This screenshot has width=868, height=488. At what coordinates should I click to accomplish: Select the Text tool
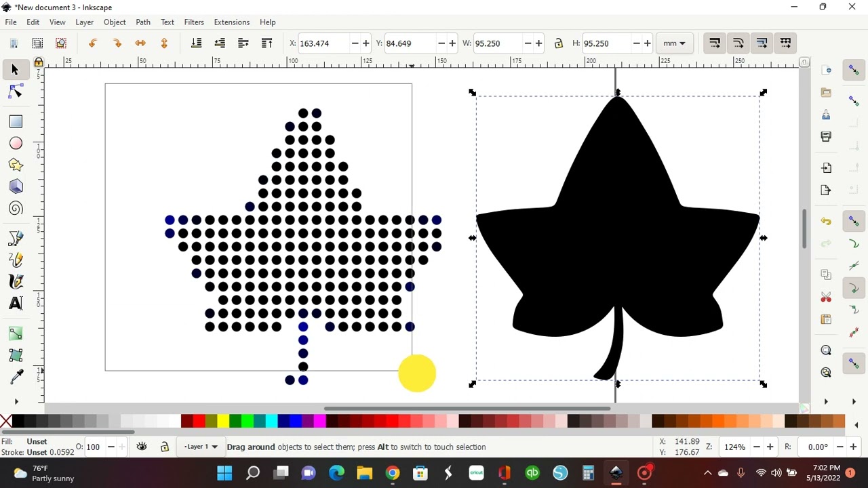tap(16, 303)
